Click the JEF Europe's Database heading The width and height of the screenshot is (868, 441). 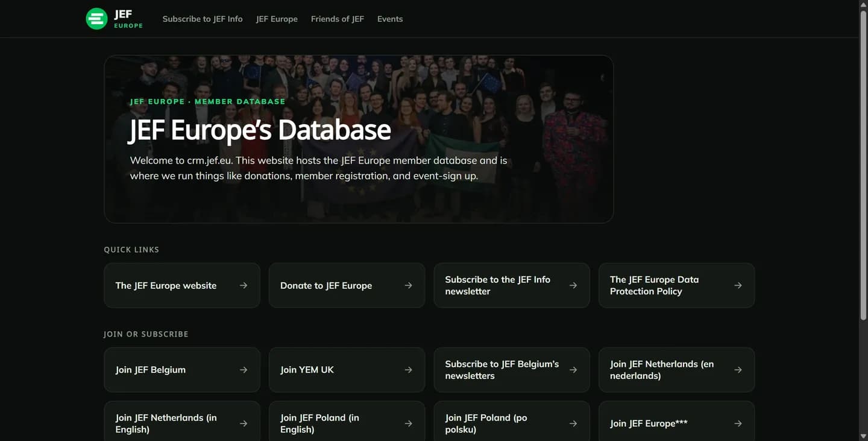coord(260,130)
